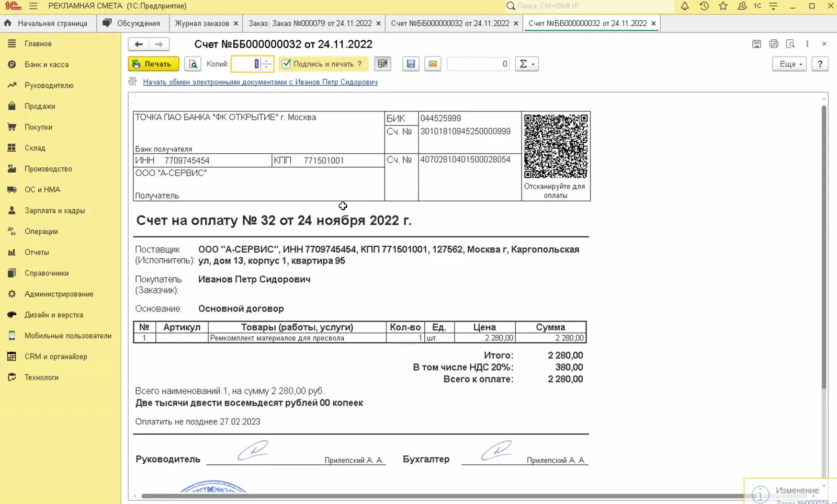Switch to Журнал заказов tab
The height and width of the screenshot is (504, 837).
(x=207, y=24)
